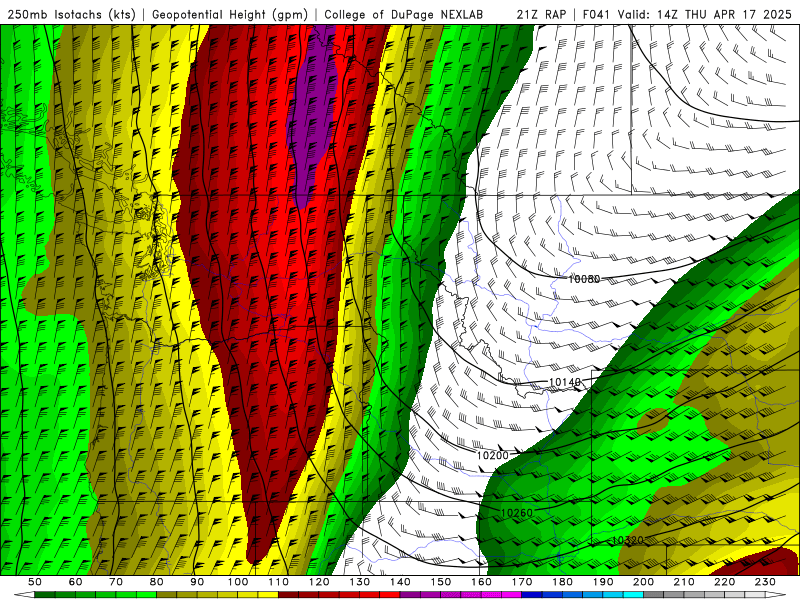Click the 220 value on the color scale
This screenshot has height=600, width=800.
(x=724, y=582)
